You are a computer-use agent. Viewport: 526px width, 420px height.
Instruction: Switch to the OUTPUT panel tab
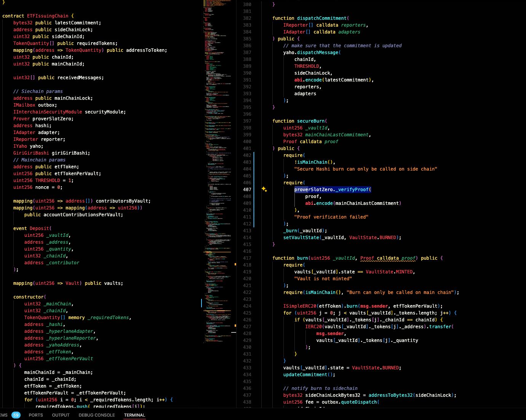[x=61, y=415]
